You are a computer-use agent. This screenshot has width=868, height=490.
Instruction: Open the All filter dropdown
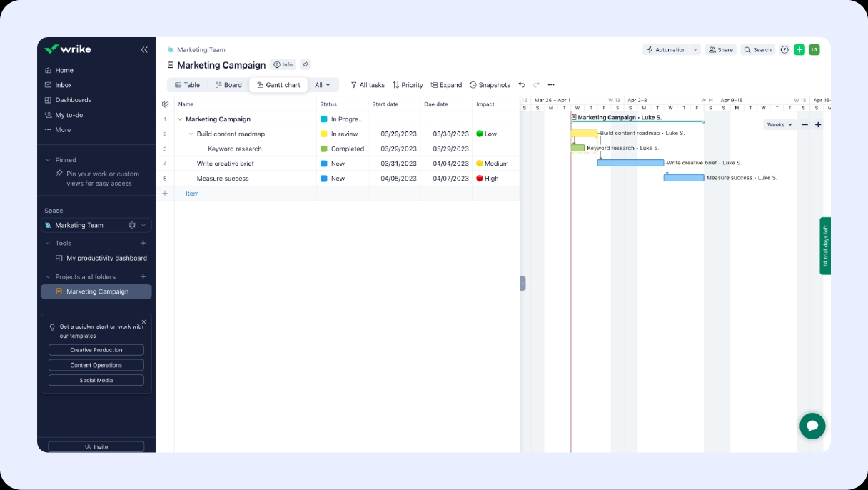(323, 85)
